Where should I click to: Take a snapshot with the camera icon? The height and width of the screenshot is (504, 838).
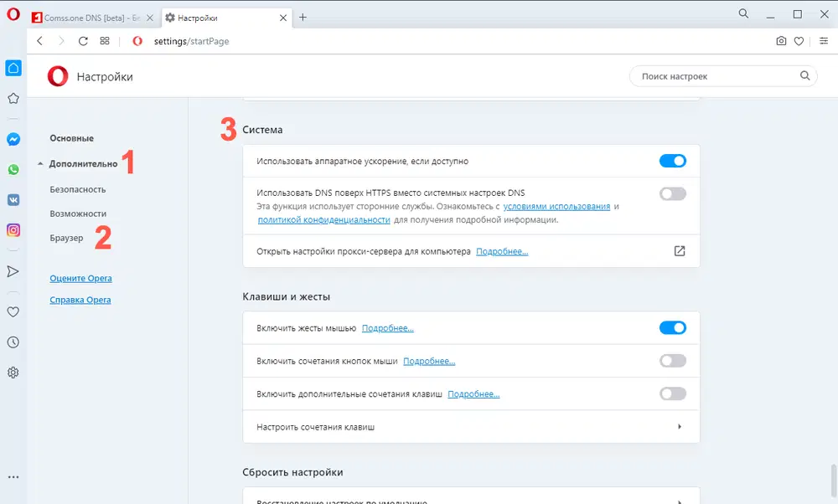point(781,40)
